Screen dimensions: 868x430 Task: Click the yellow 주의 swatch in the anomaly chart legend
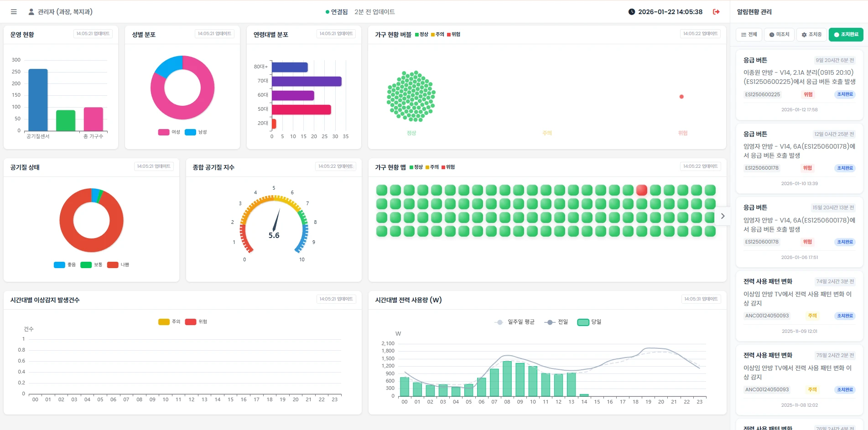pyautogui.click(x=164, y=322)
